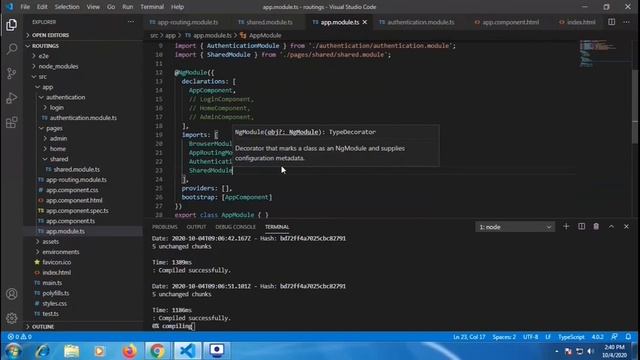Open the terminal selector dropdown '1: node'
The height and width of the screenshot is (360, 640).
click(x=515, y=227)
